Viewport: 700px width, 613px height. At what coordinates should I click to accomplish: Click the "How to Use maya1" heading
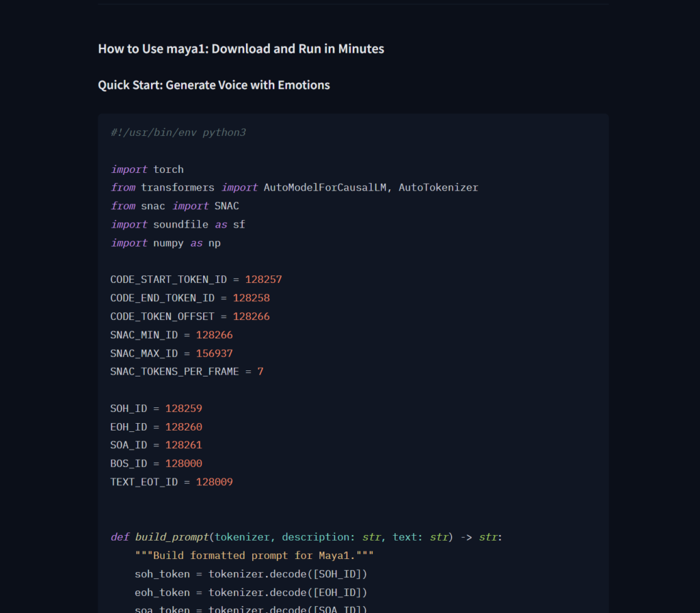241,49
